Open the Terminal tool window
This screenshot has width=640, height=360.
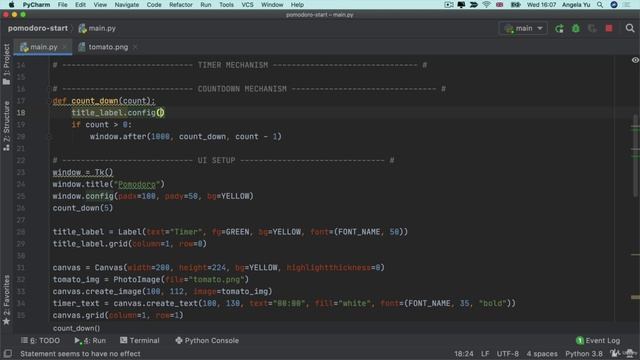(140, 340)
